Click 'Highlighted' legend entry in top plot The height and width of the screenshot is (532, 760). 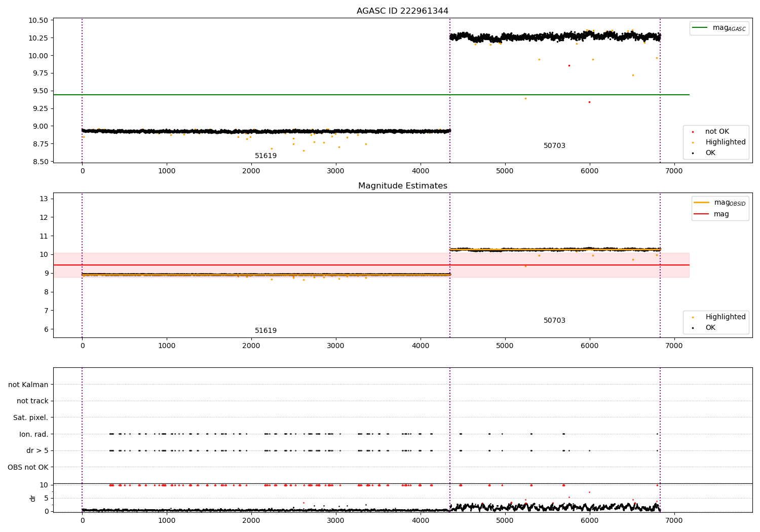pyautogui.click(x=725, y=142)
